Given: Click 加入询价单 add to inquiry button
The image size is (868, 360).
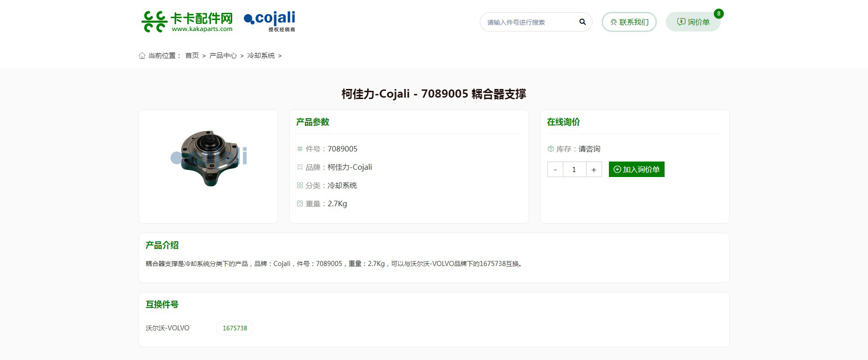Looking at the screenshot, I should pos(637,169).
